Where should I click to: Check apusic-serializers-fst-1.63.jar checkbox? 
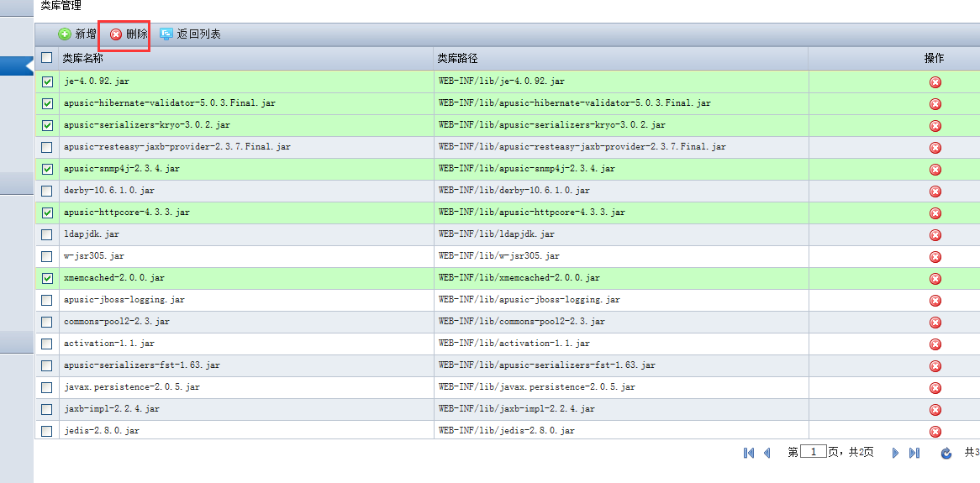coord(47,365)
